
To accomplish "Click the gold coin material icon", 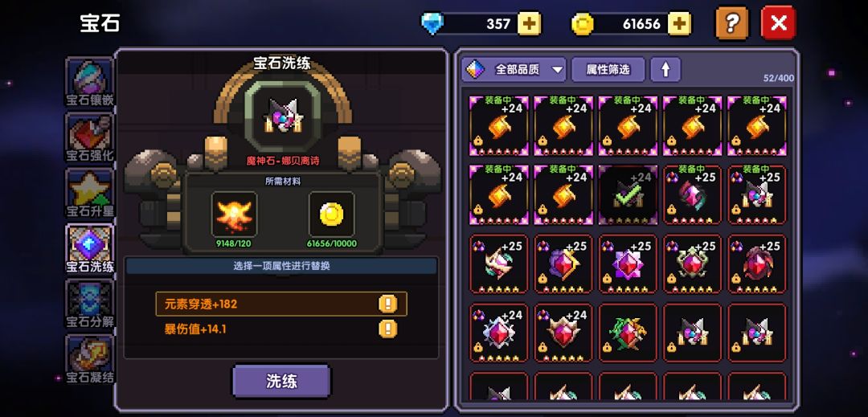I will tap(332, 214).
